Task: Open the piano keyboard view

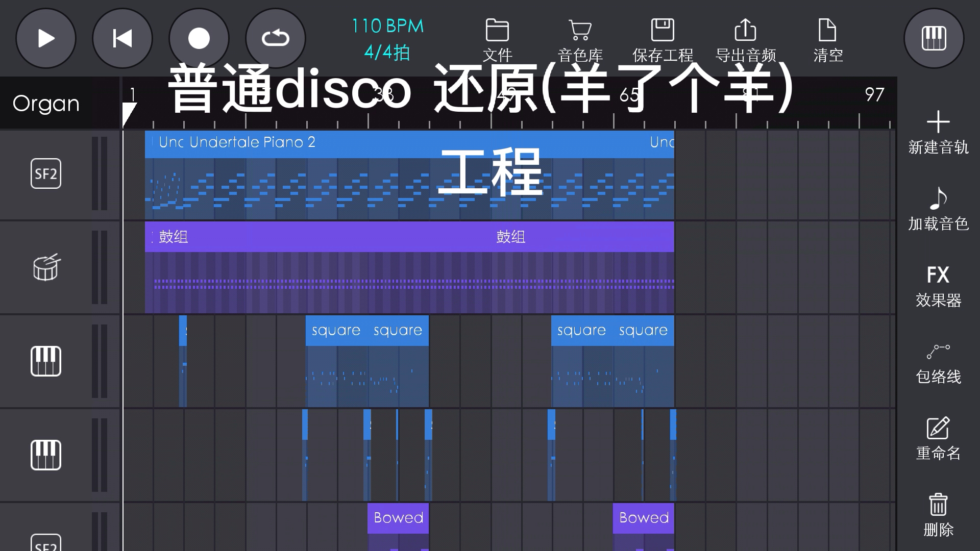Action: point(934,38)
